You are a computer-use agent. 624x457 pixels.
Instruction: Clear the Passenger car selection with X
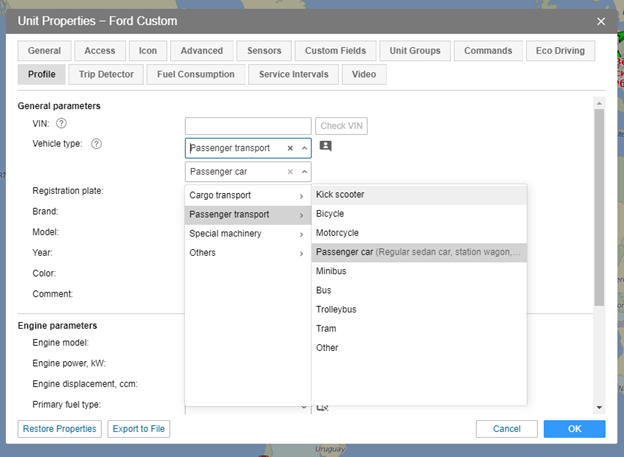(x=290, y=172)
